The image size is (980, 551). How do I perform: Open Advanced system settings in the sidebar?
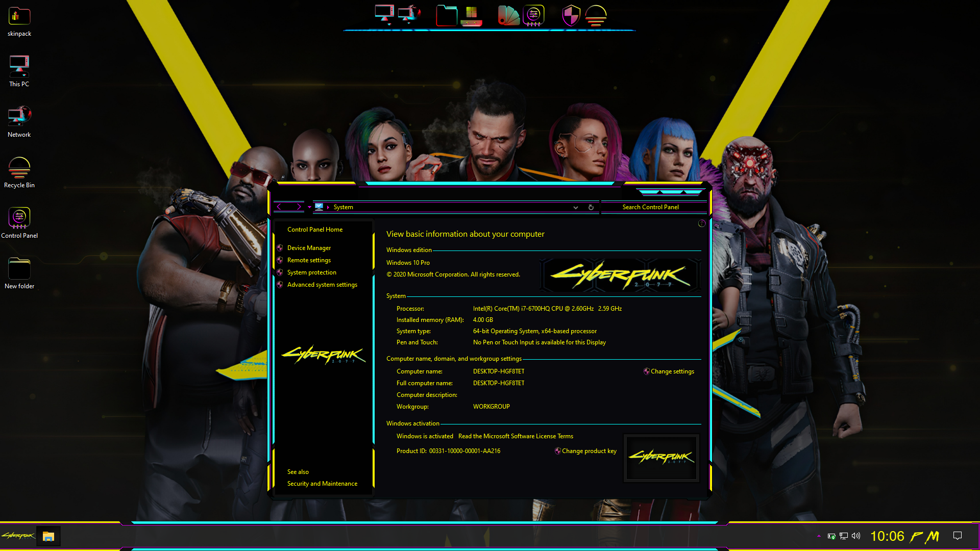coord(322,285)
